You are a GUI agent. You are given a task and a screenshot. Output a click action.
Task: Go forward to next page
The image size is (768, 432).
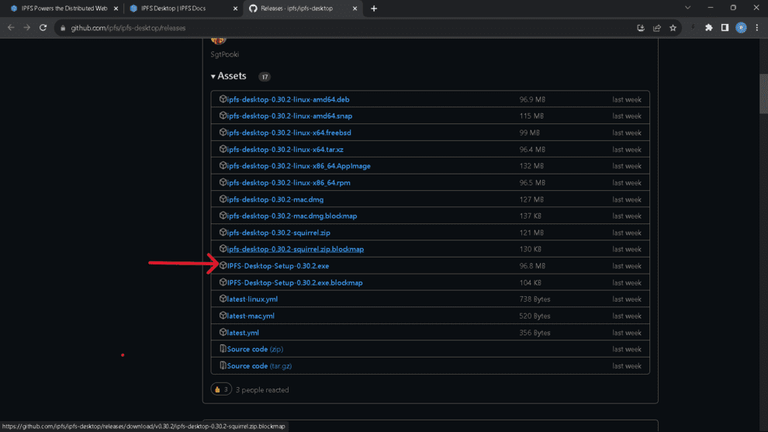click(x=27, y=28)
